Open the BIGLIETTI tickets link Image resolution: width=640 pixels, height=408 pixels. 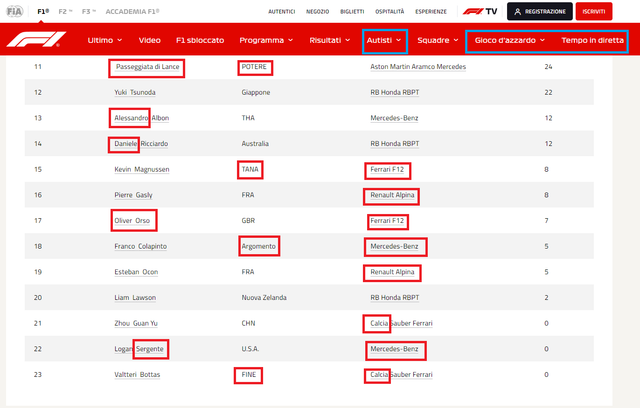click(352, 11)
